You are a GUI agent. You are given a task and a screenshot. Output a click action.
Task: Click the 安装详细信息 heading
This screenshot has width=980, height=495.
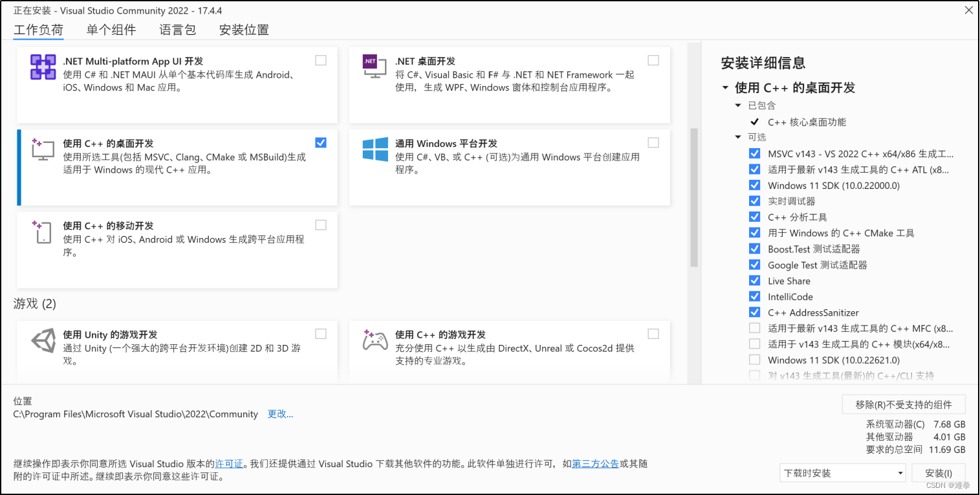click(763, 63)
